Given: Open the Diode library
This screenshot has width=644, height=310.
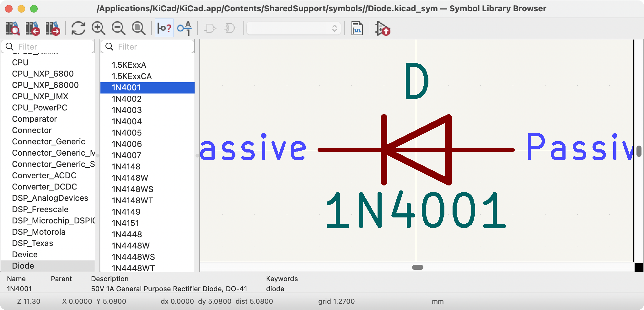Looking at the screenshot, I should pyautogui.click(x=23, y=266).
